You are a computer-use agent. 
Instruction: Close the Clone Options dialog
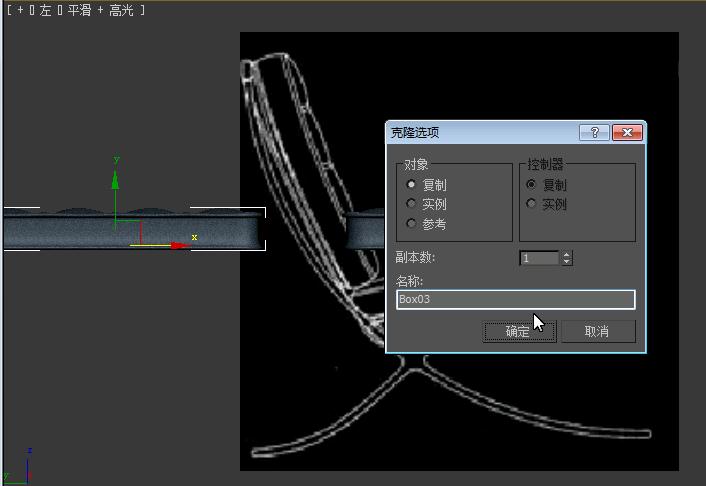pos(627,132)
